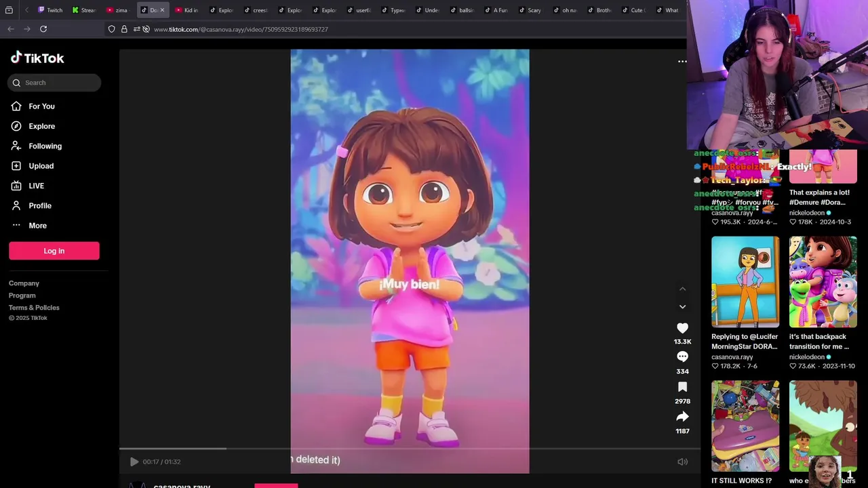Click the 2978 saves count
Image resolution: width=868 pixels, height=488 pixels.
point(682,401)
